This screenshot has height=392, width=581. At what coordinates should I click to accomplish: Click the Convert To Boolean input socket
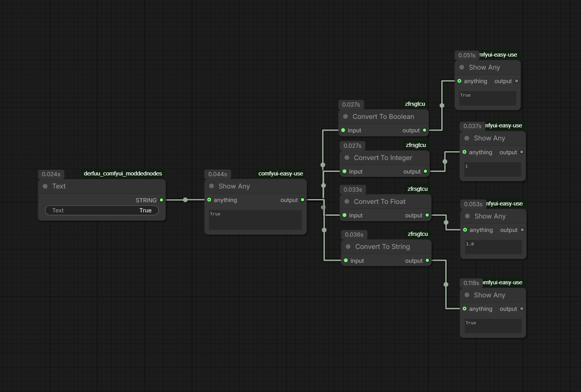(343, 130)
